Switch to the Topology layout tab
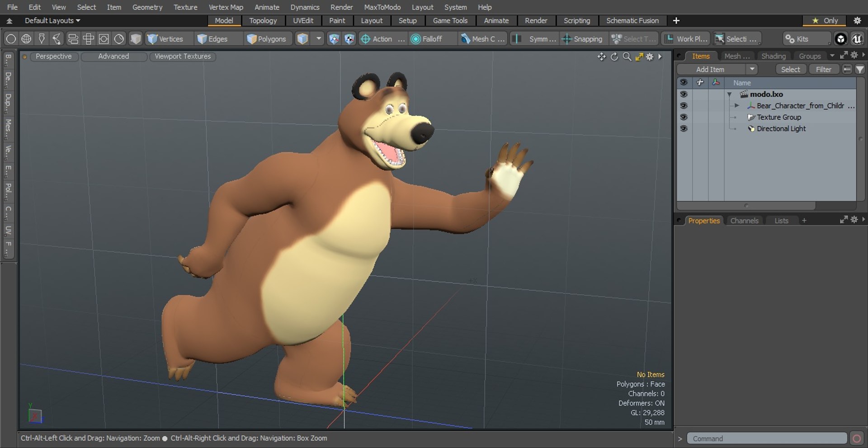 (263, 20)
